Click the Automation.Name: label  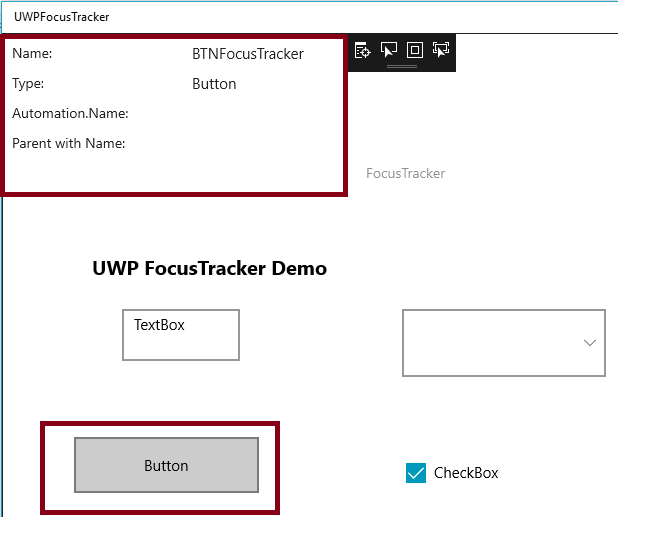click(70, 114)
